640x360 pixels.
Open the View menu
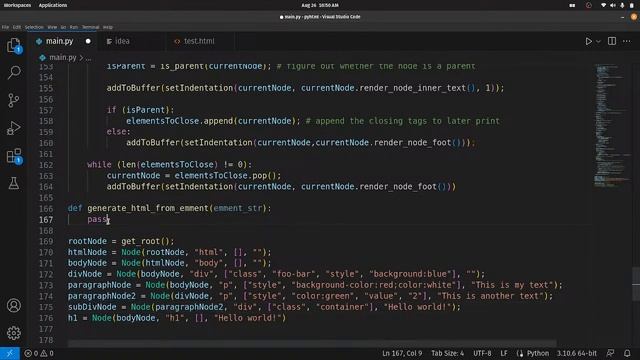click(x=52, y=27)
